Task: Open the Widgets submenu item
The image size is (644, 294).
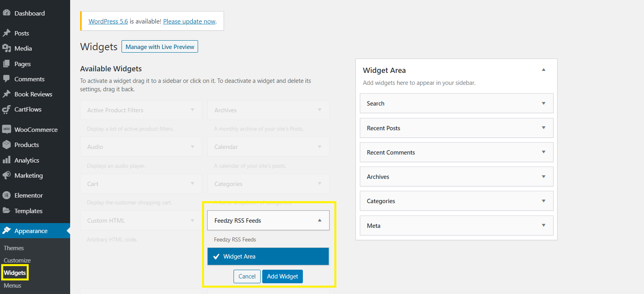Action: point(15,273)
